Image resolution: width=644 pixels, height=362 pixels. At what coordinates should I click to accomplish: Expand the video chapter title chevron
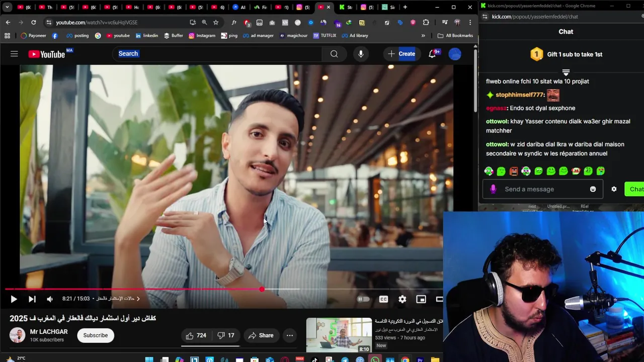tap(138, 299)
